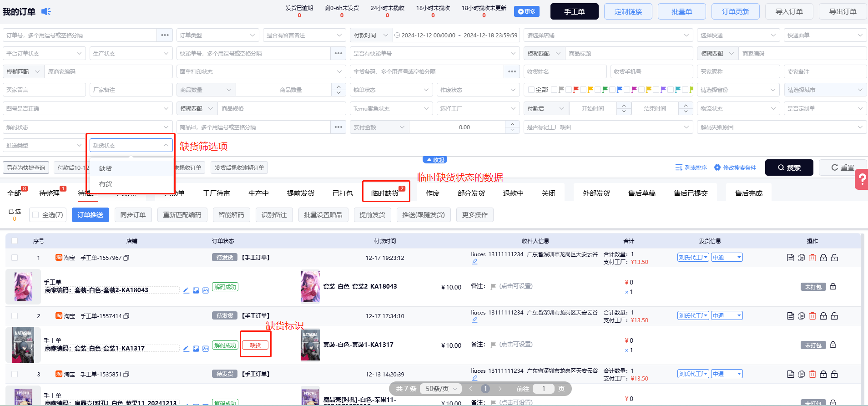
Task: Delete order 1557414 with the red trash icon
Action: click(812, 316)
